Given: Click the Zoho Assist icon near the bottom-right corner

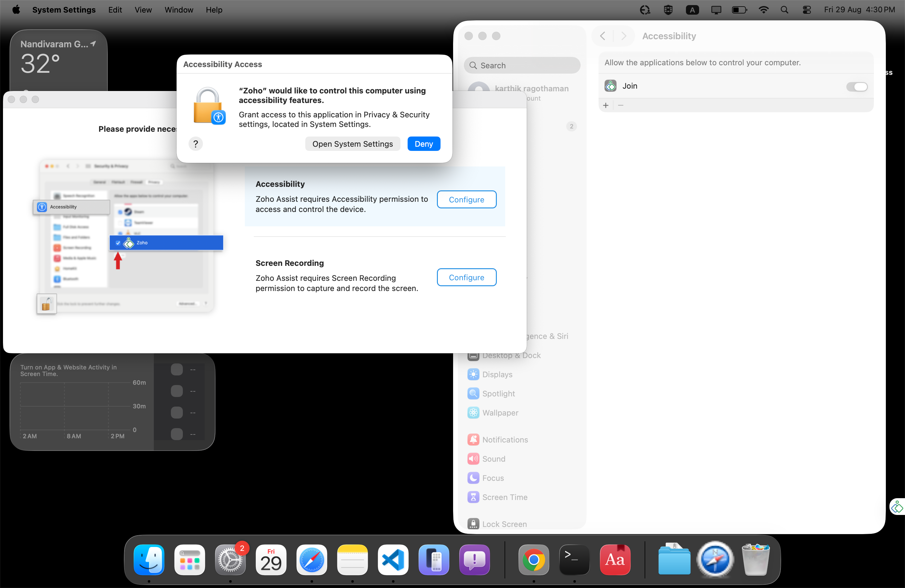Looking at the screenshot, I should (x=897, y=506).
